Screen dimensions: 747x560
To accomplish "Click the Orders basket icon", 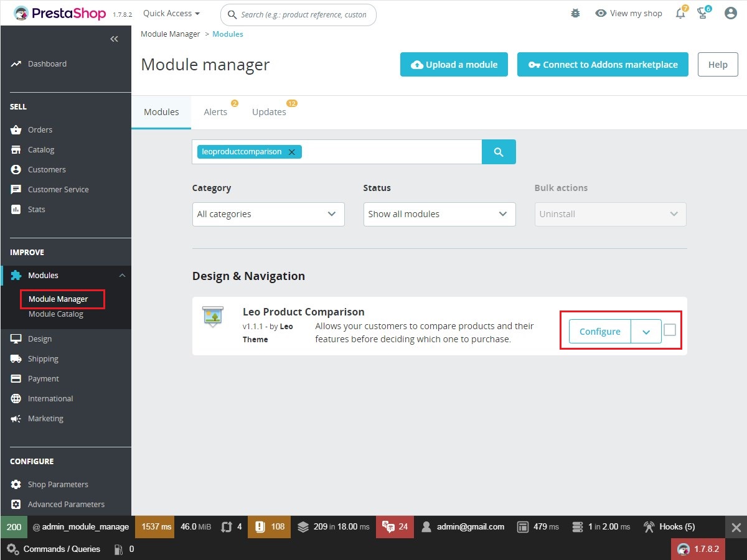I will point(16,129).
